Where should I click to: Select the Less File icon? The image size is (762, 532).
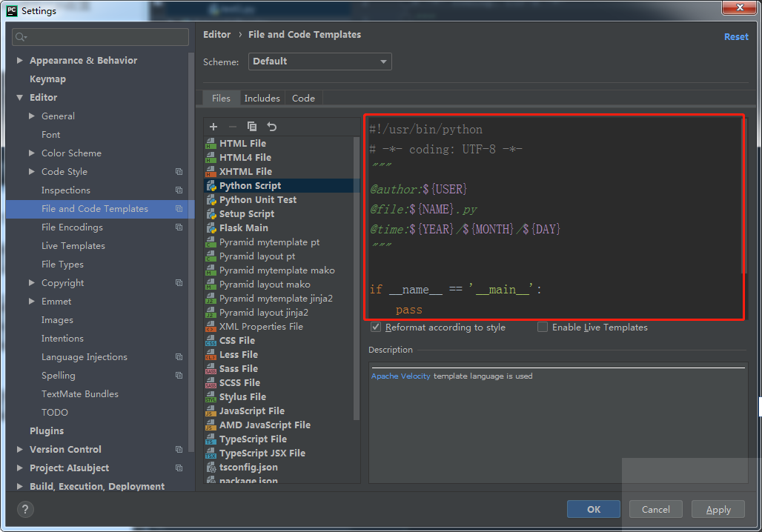coord(211,355)
